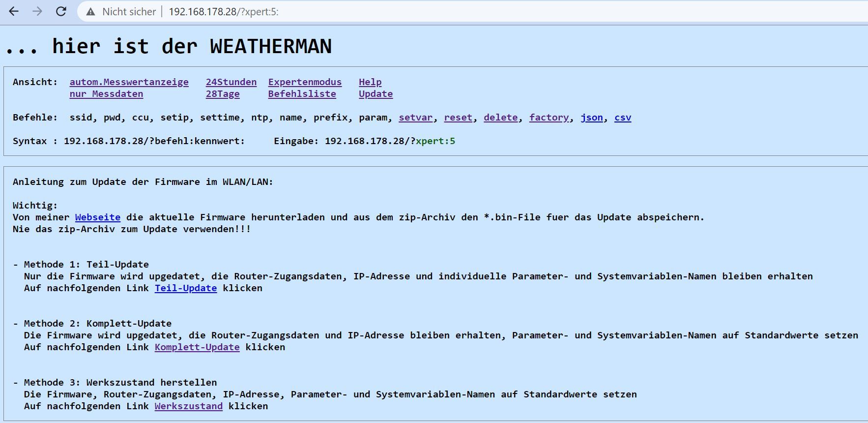The width and height of the screenshot is (868, 423).
Task: Click the Werkszustand link
Action: tap(189, 406)
